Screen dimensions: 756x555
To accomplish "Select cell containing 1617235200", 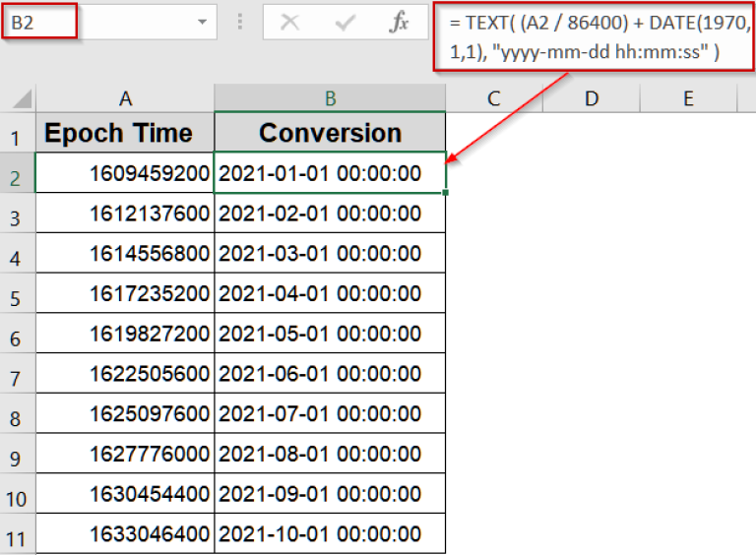I will (125, 293).
